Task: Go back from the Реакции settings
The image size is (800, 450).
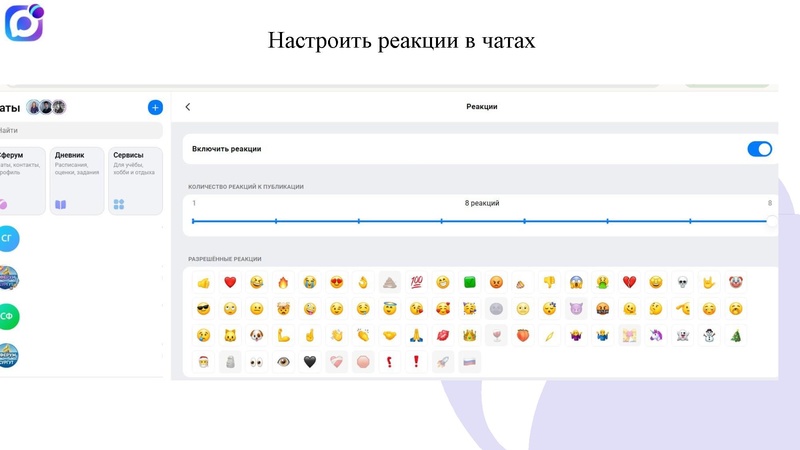Action: pos(188,107)
